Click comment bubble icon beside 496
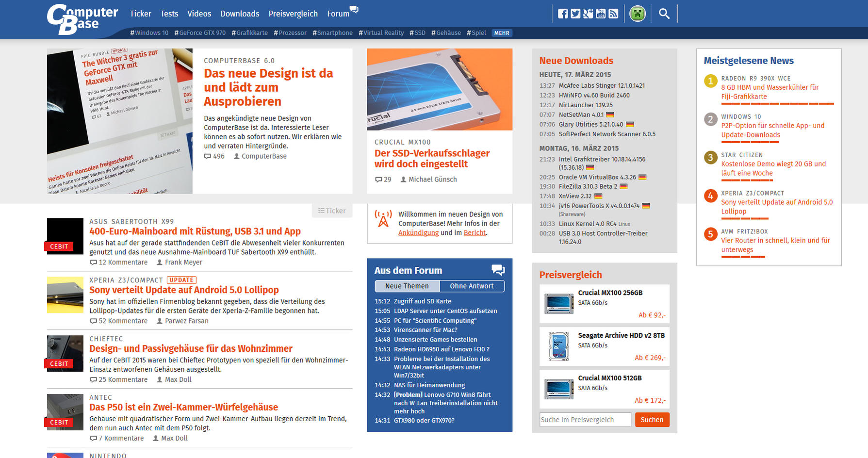 pyautogui.click(x=208, y=156)
